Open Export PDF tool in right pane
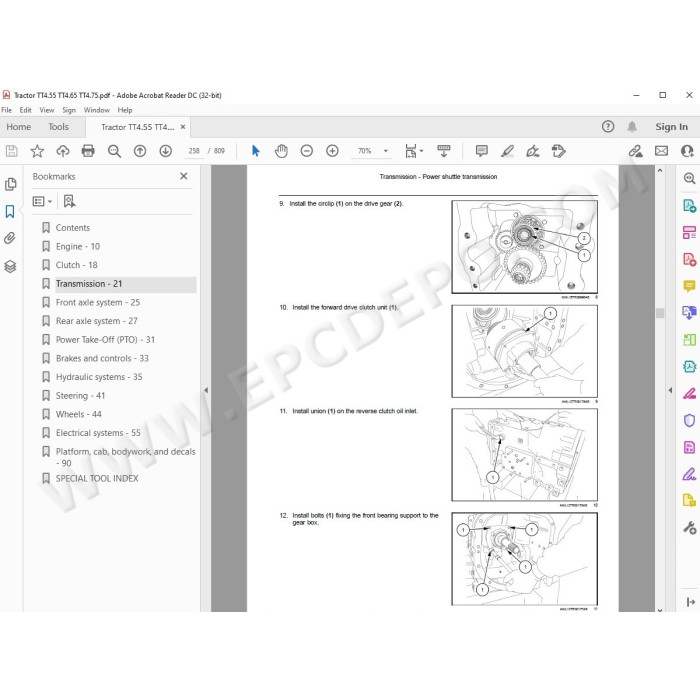 click(x=689, y=206)
